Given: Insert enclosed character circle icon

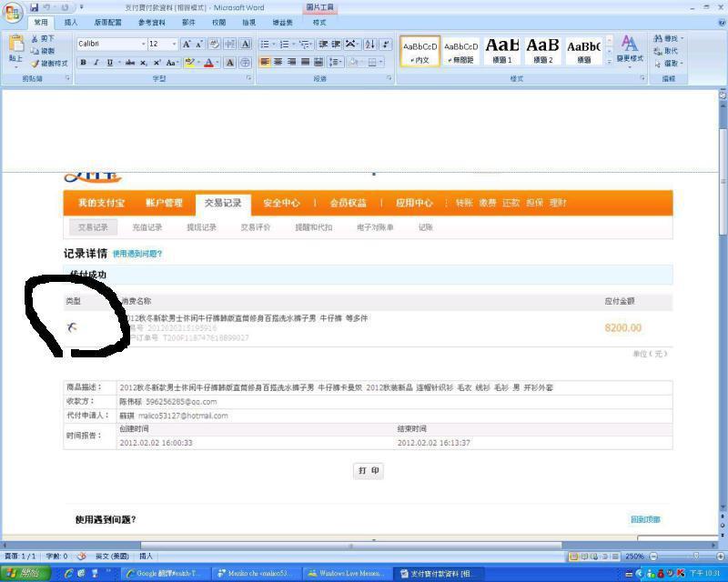Looking at the screenshot, I should [245, 63].
